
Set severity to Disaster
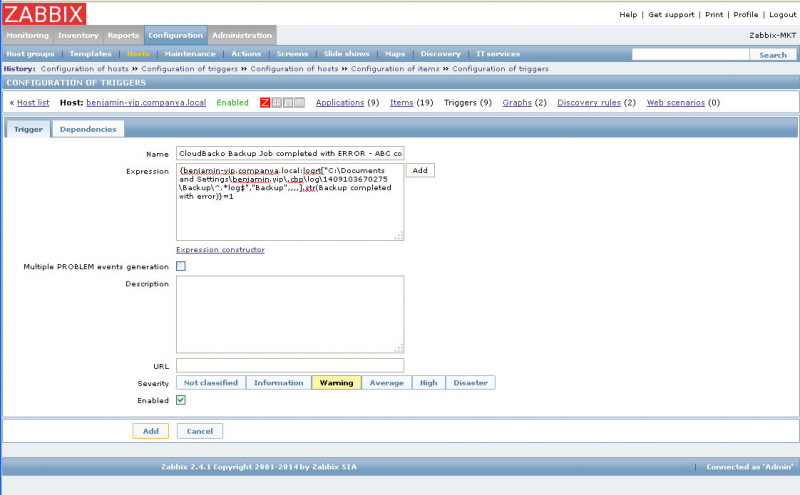(x=470, y=383)
